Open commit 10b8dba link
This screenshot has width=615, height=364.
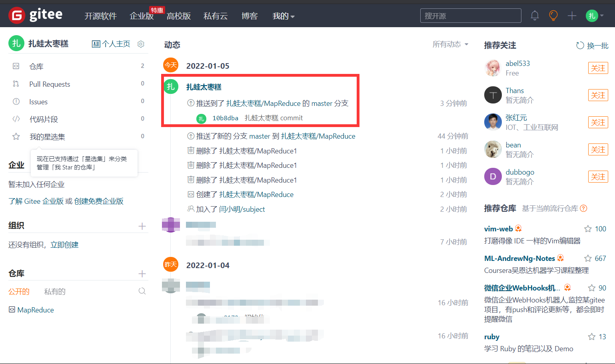click(x=225, y=118)
